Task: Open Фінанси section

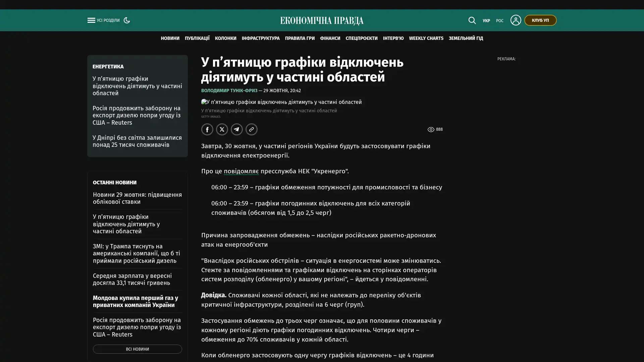Action: 330,39
